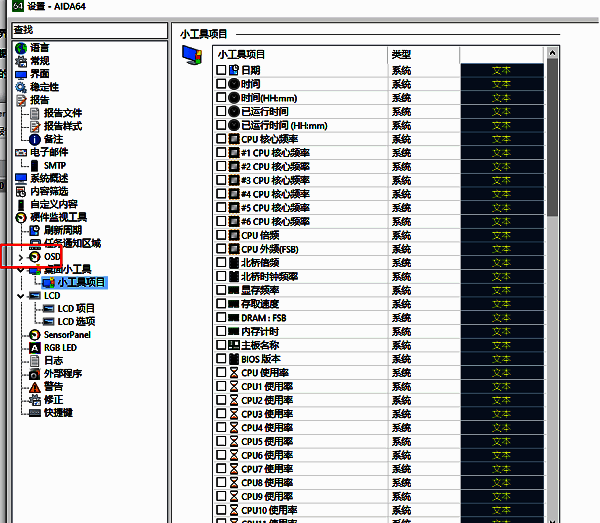The height and width of the screenshot is (523, 600).
Task: Click the 备注 info icon
Action: 34,139
